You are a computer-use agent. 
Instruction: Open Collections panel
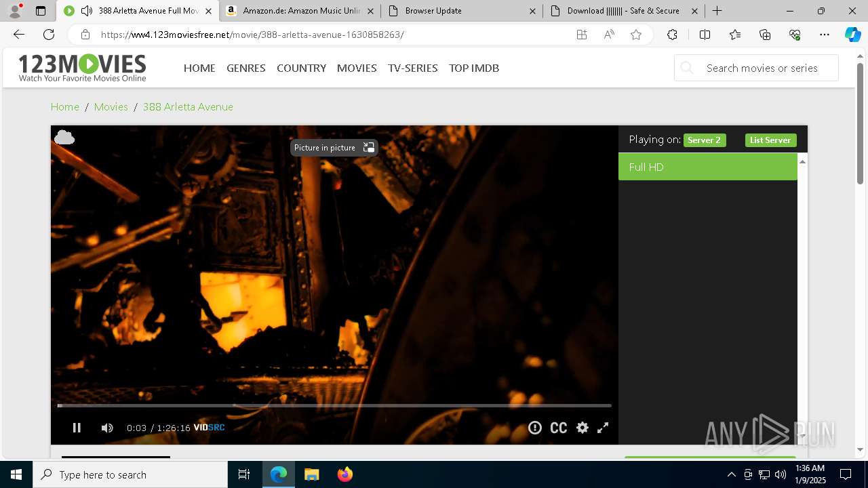[765, 35]
